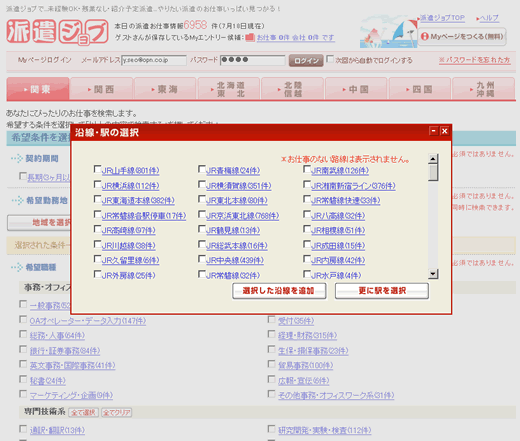Enable 次回から自動でログインする checkbox
This screenshot has height=441, width=520.
pyautogui.click(x=330, y=59)
